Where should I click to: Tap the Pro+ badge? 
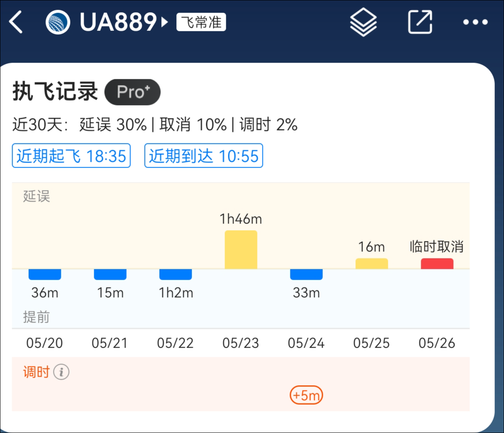pyautogui.click(x=132, y=92)
